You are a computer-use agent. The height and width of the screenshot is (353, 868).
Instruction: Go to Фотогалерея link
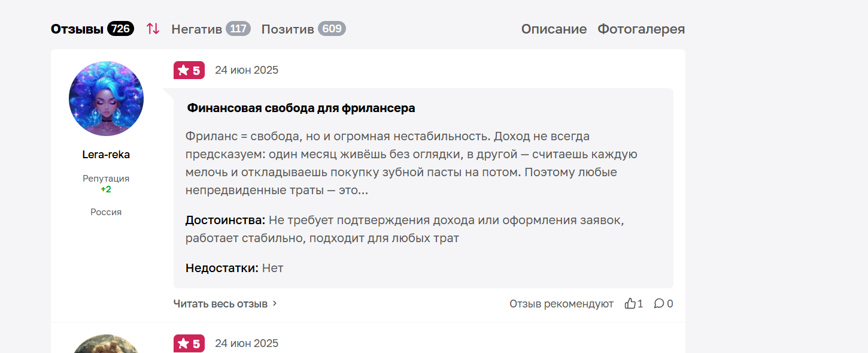tap(641, 29)
